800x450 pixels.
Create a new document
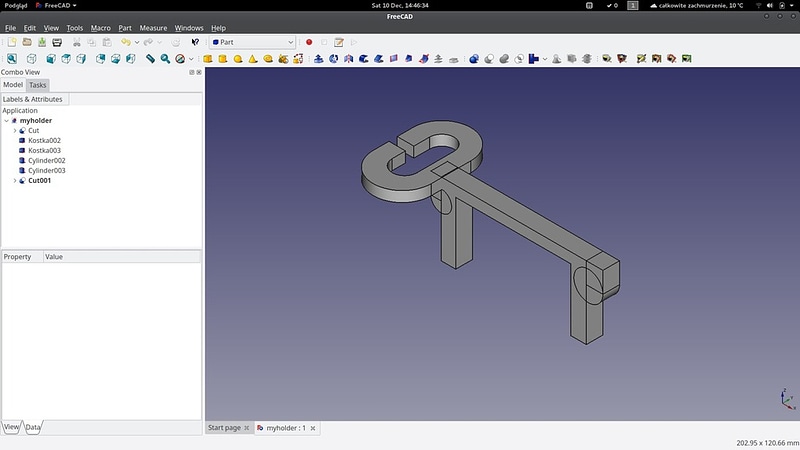(12, 42)
